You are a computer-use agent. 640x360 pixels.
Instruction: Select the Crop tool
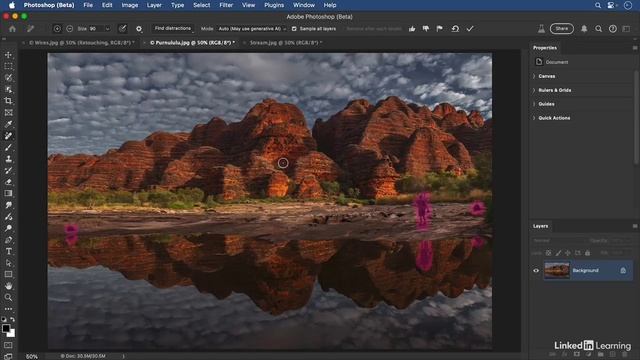[x=8, y=101]
